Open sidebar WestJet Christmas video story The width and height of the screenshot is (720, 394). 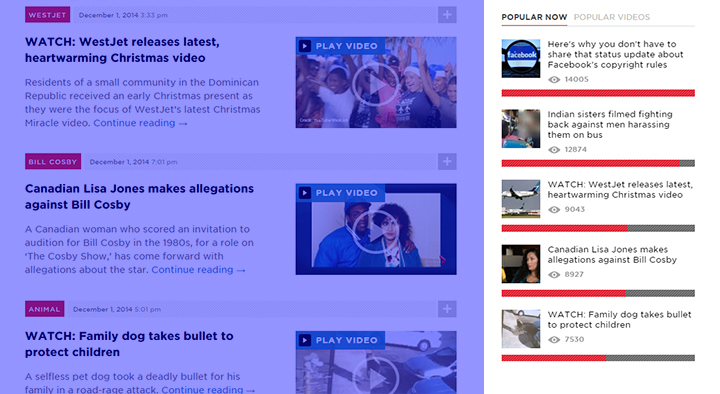(620, 190)
